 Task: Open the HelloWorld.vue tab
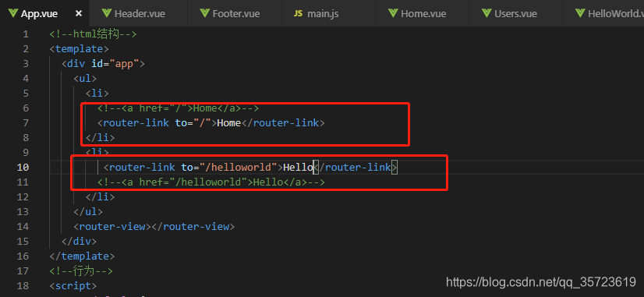click(x=603, y=13)
